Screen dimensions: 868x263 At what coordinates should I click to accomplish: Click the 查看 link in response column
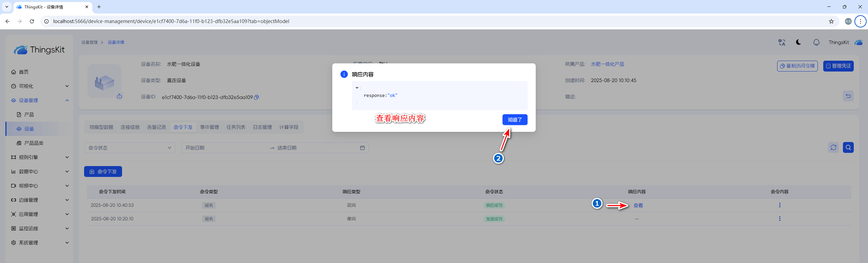(x=638, y=205)
